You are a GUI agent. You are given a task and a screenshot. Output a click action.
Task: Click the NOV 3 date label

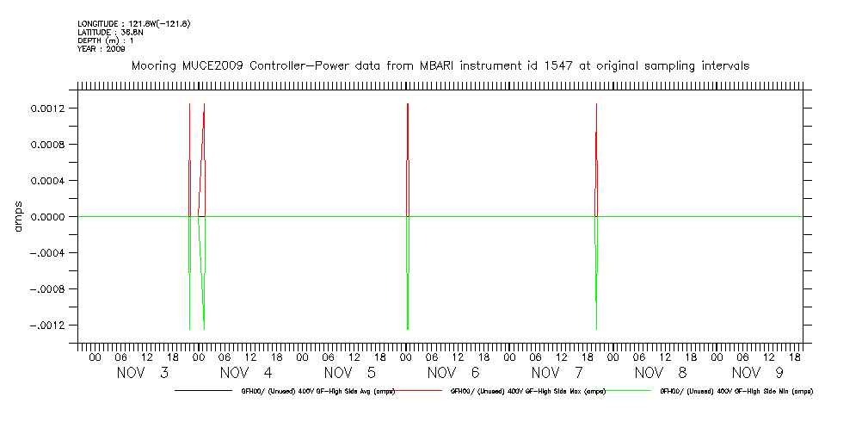tap(143, 373)
